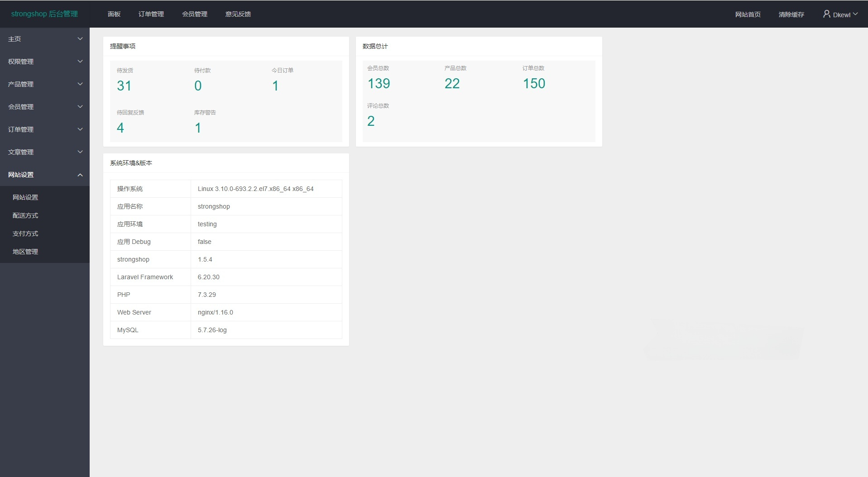Screen dimensions: 868x477
Task: Click the 会员总数 value 139
Action: 379,83
